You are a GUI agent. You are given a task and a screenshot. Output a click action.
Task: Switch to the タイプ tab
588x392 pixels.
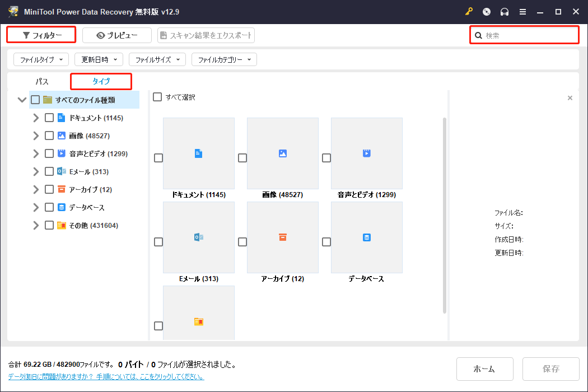(101, 81)
